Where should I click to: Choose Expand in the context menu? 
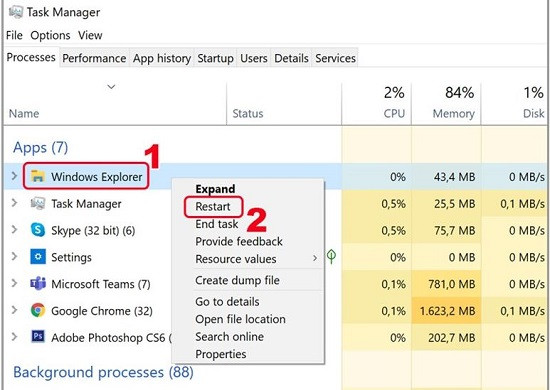pos(215,189)
